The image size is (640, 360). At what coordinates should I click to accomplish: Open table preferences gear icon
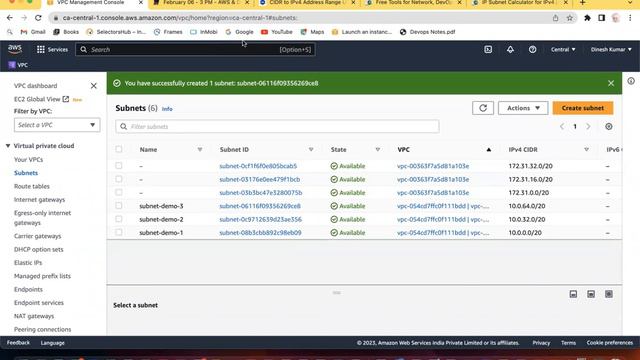(x=609, y=127)
